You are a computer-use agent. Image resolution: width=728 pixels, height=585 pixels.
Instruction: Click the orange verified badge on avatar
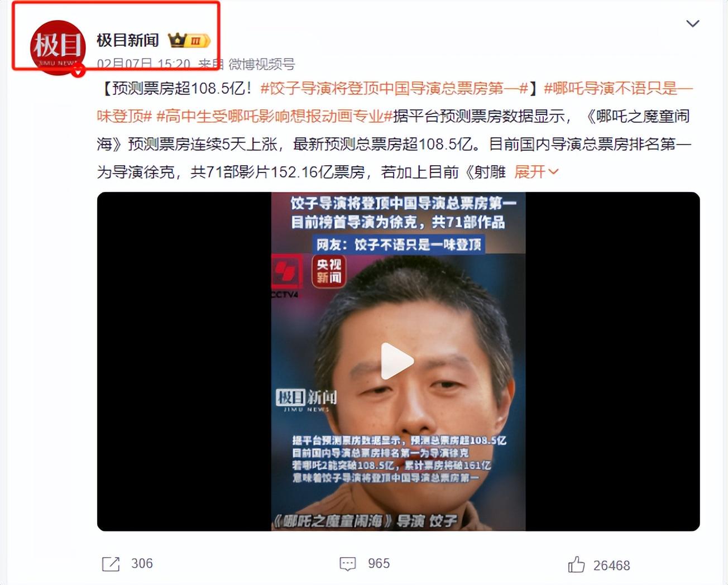pyautogui.click(x=80, y=70)
